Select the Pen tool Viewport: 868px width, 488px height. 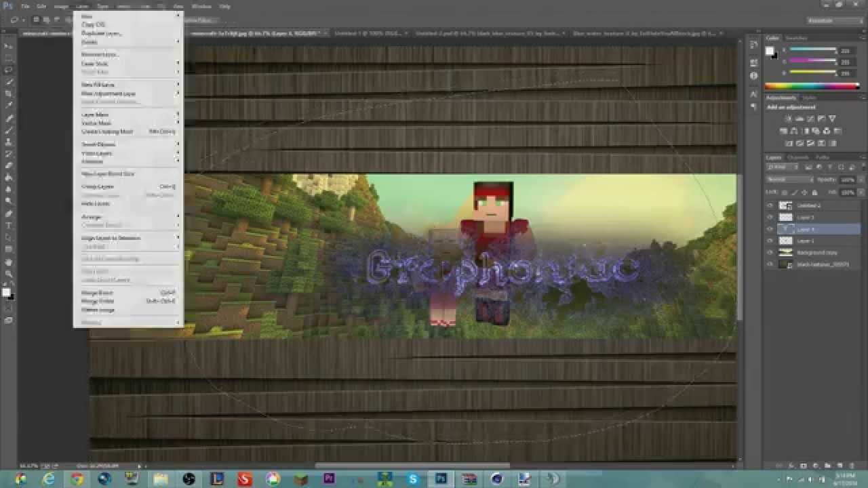click(x=9, y=213)
